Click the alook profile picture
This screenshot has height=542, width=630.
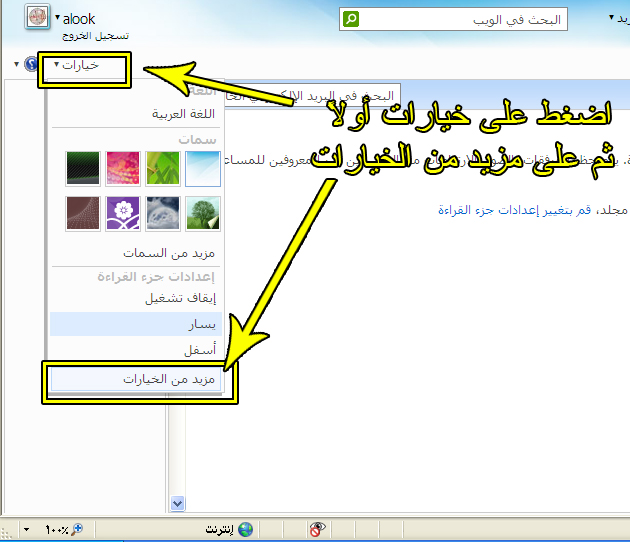tap(36, 18)
